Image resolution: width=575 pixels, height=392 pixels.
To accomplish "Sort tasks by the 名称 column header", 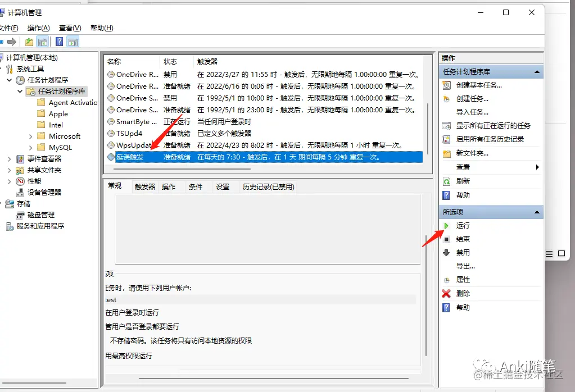I will coord(133,62).
